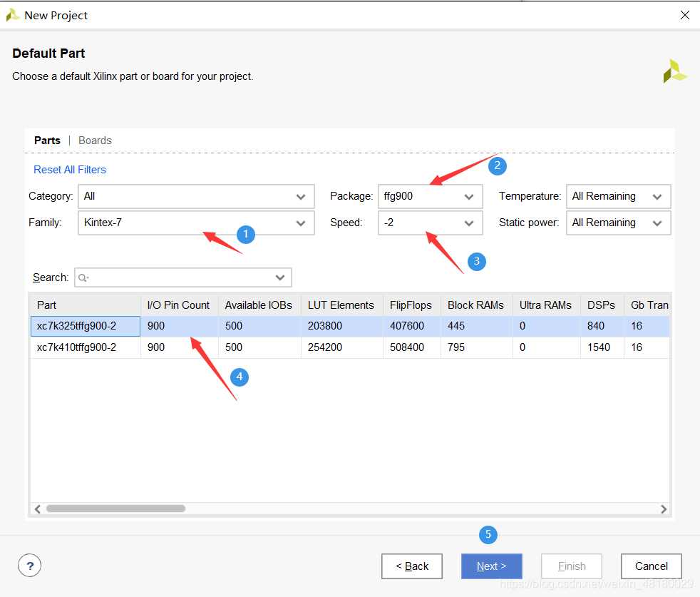This screenshot has width=700, height=597.
Task: Expand the Search history dropdown arrow
Action: [x=280, y=277]
